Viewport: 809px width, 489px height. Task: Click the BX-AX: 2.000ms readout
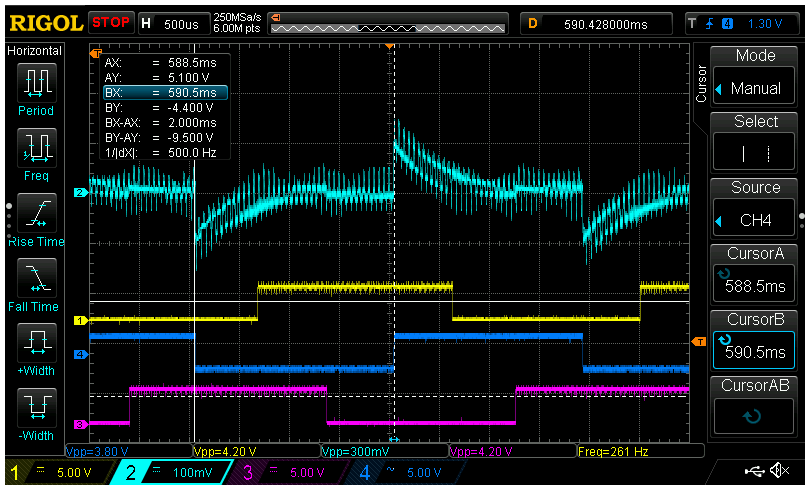click(x=160, y=123)
